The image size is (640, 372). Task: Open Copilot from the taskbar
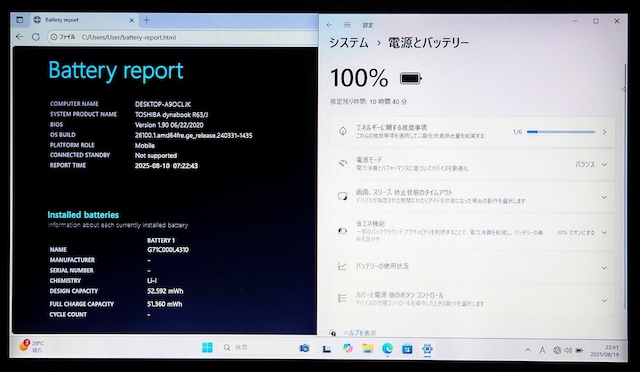pos(348,348)
